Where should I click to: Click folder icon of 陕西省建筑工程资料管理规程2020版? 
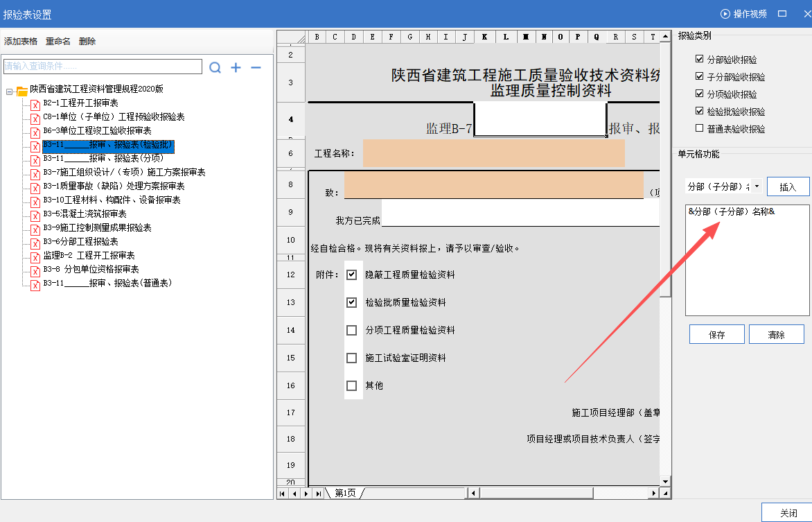[x=21, y=90]
